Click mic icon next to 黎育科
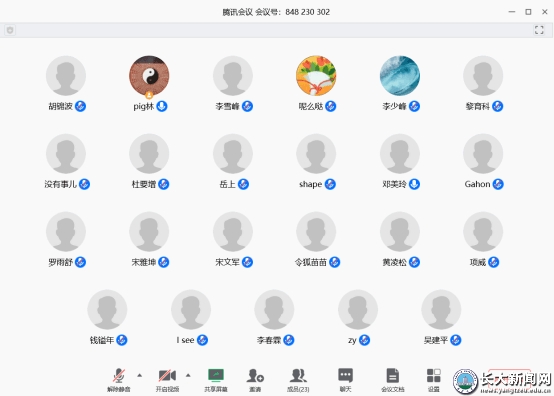 point(497,106)
